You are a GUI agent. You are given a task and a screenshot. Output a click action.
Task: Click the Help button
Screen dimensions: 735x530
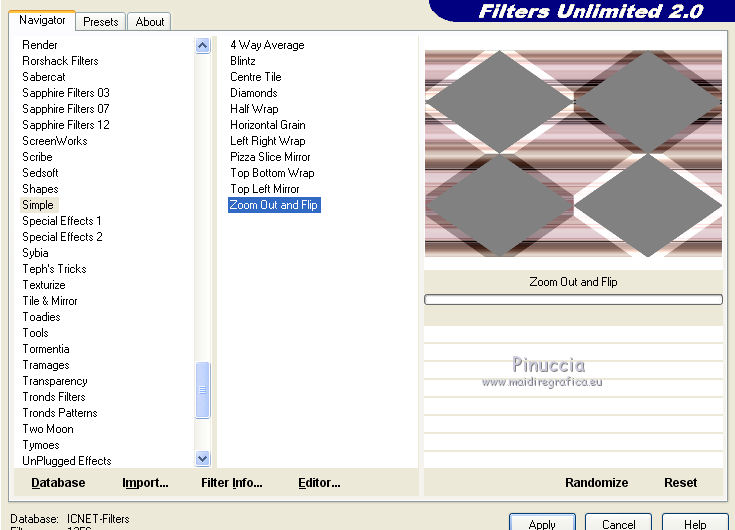[x=695, y=523]
